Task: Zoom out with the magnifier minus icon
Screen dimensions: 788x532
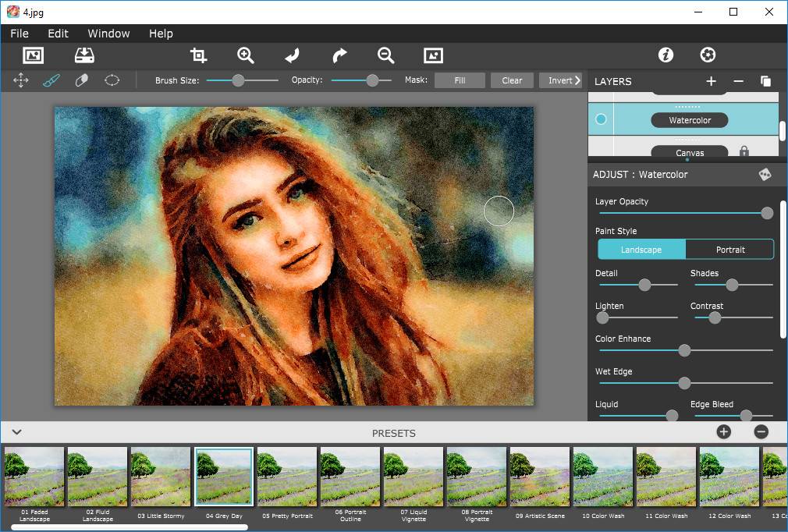Action: 386,55
